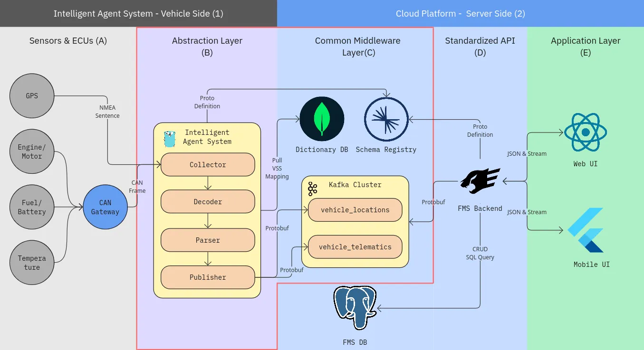Viewport: 644px width, 350px height.
Task: Click the FMS Backend caption
Action: [480, 208]
